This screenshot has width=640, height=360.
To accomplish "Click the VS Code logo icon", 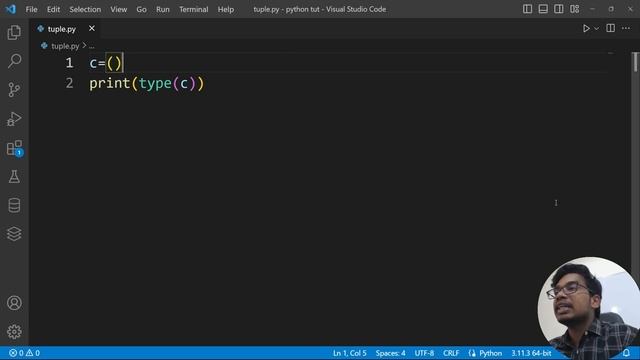I will [x=11, y=9].
